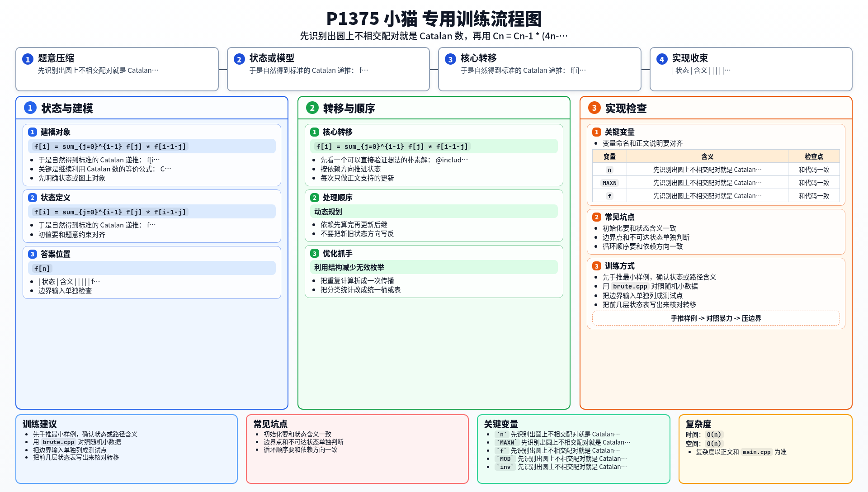Click the 变量 table column header
The width and height of the screenshot is (868, 492).
[x=609, y=156]
